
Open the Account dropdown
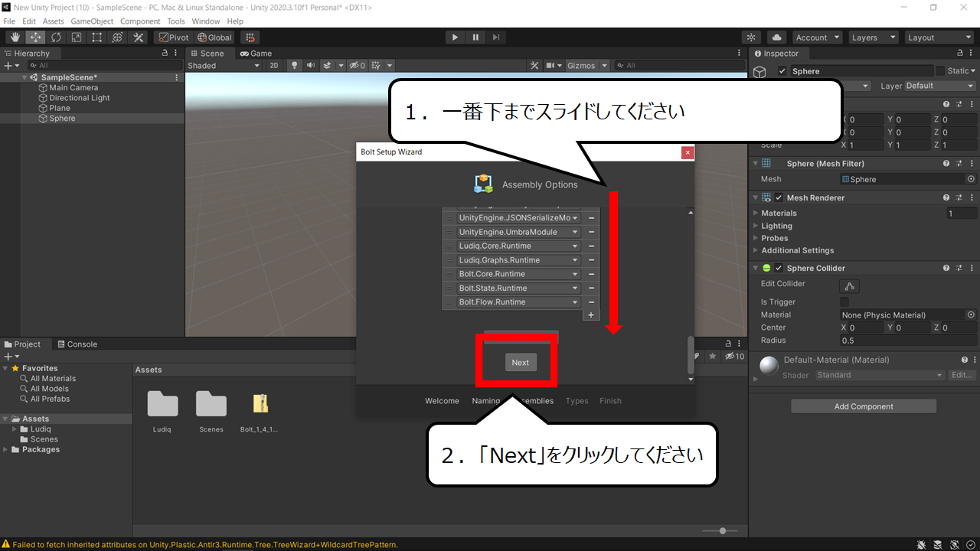click(816, 37)
